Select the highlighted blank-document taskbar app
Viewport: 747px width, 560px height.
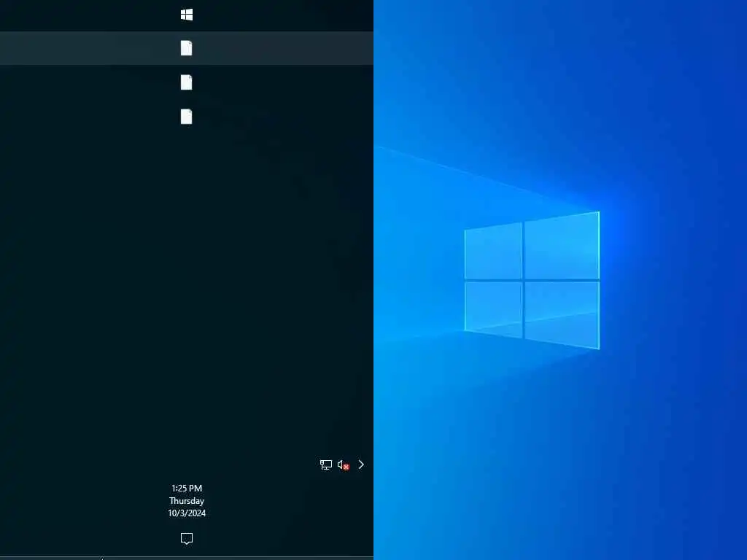pyautogui.click(x=187, y=48)
